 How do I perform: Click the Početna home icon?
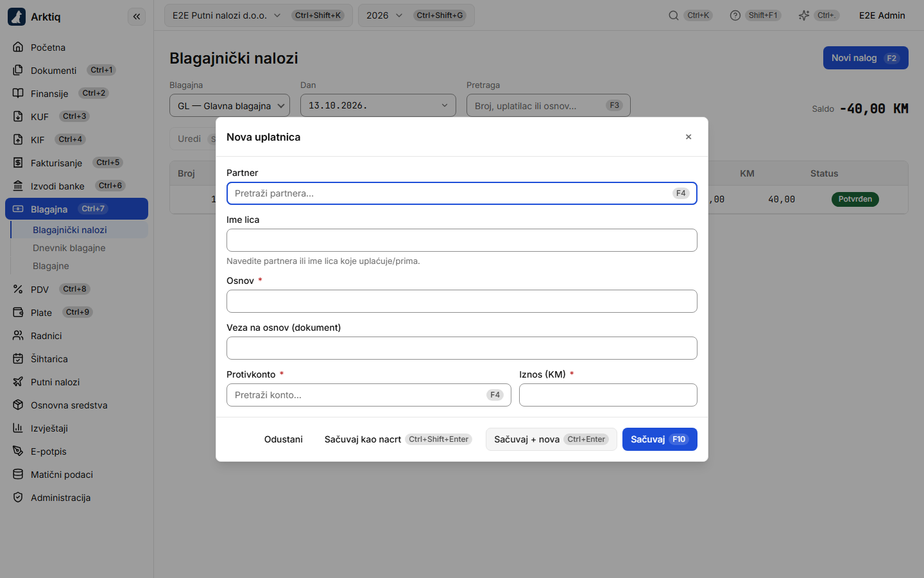pos(18,47)
